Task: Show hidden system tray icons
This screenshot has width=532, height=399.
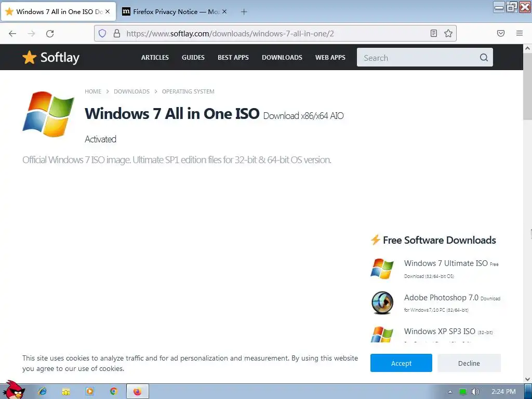Action: [450, 392]
